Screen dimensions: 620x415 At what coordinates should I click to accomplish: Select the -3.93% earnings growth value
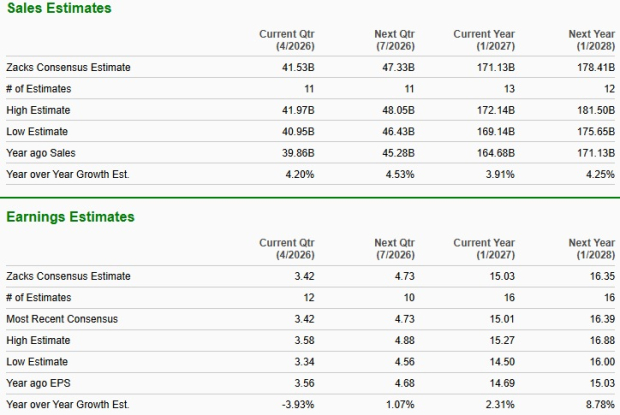pos(298,406)
